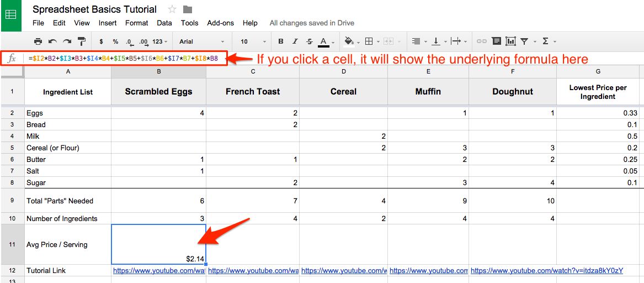The width and height of the screenshot is (644, 283).
Task: Open the 123 number format dropdown
Action: pos(160,41)
